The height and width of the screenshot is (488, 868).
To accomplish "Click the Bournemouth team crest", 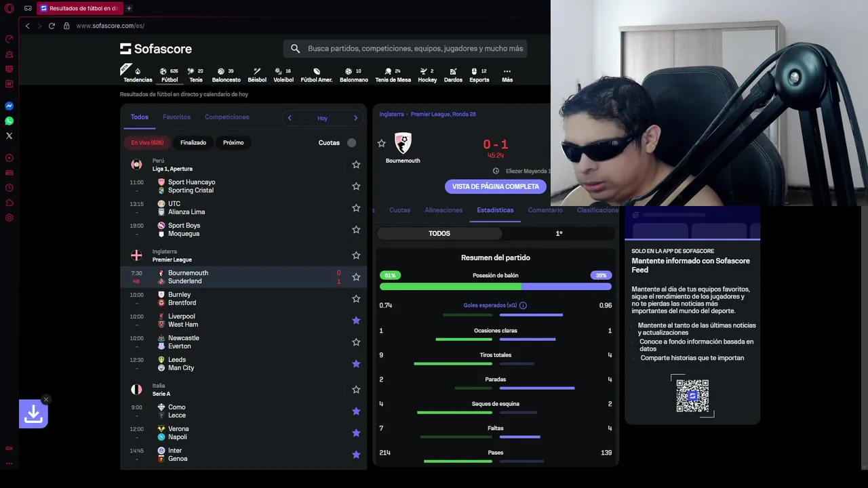I will click(x=403, y=143).
